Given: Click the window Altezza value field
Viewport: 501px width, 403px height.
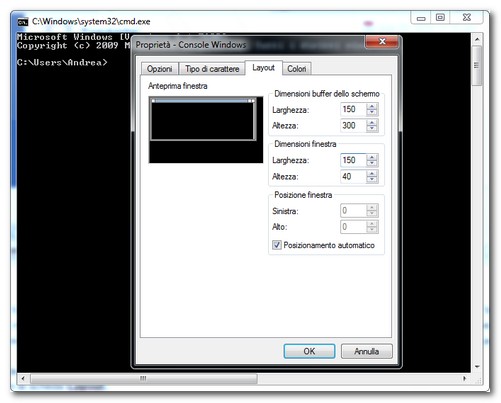Looking at the screenshot, I should (353, 176).
